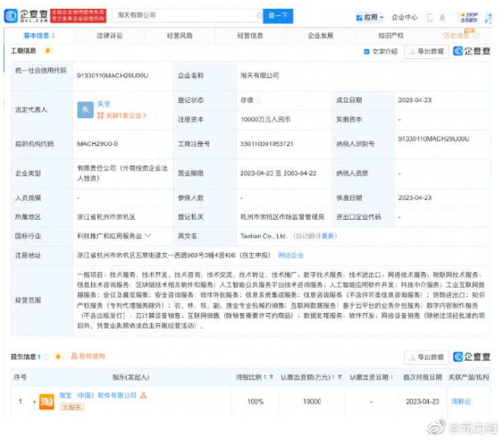Screen dimensions: 504x440
Task: Expand the shareholder row with plus sign
Action: point(34,401)
